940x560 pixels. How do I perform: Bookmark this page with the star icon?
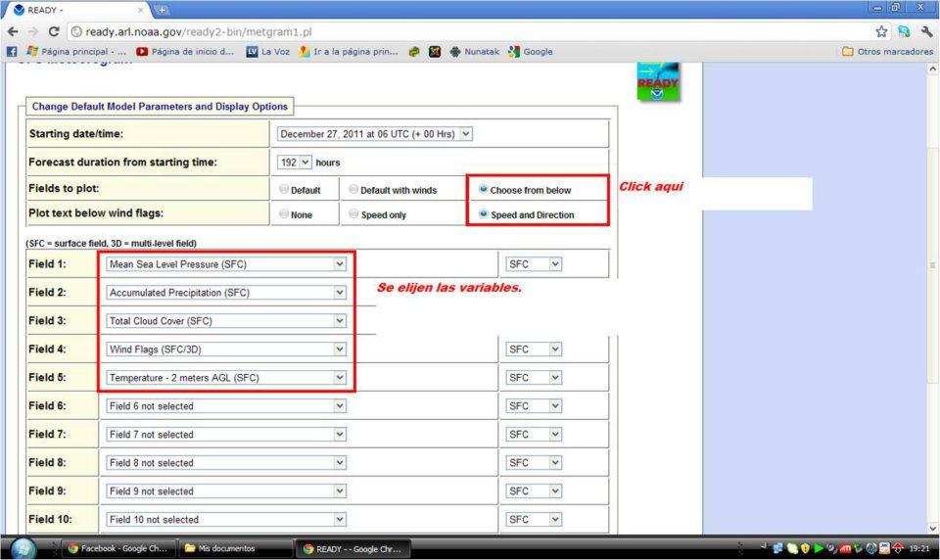(881, 31)
